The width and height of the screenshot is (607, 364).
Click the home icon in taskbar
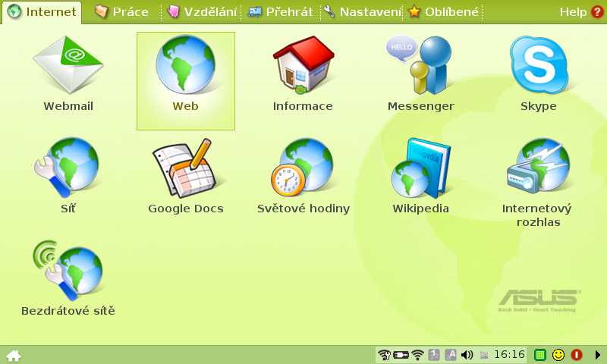tap(14, 355)
